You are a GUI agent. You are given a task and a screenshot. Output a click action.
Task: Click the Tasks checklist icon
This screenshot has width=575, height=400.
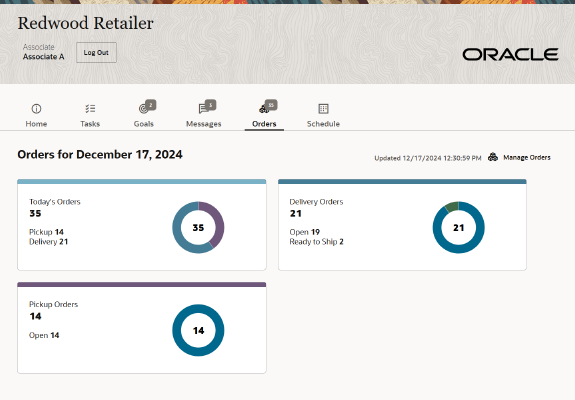click(90, 109)
